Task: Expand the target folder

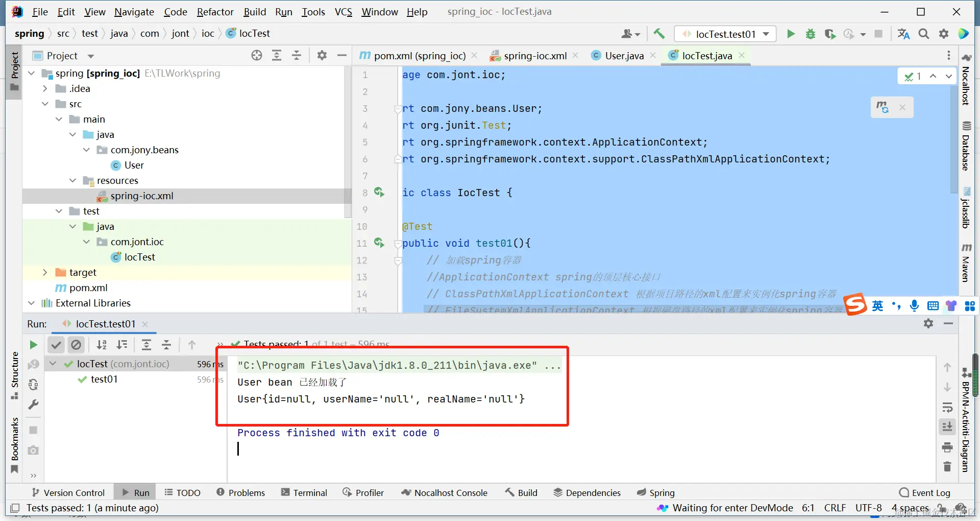Action: (45, 273)
